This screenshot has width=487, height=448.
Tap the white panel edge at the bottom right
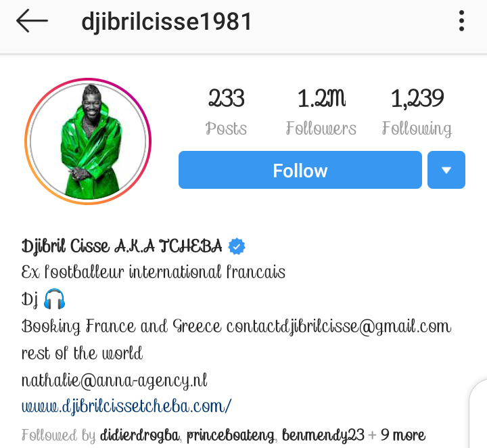point(478,414)
